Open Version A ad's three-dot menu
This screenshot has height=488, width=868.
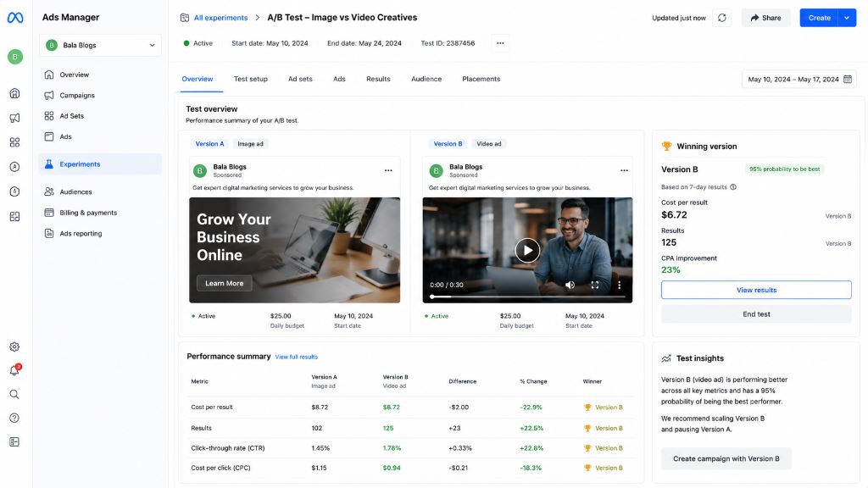[388, 170]
